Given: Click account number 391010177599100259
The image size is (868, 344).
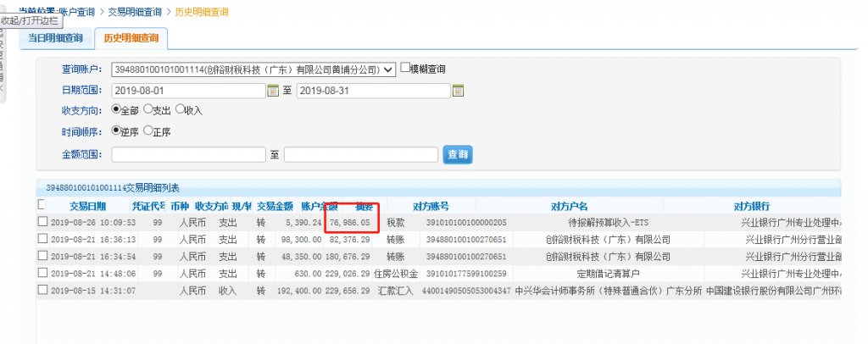Looking at the screenshot, I should click(466, 274).
